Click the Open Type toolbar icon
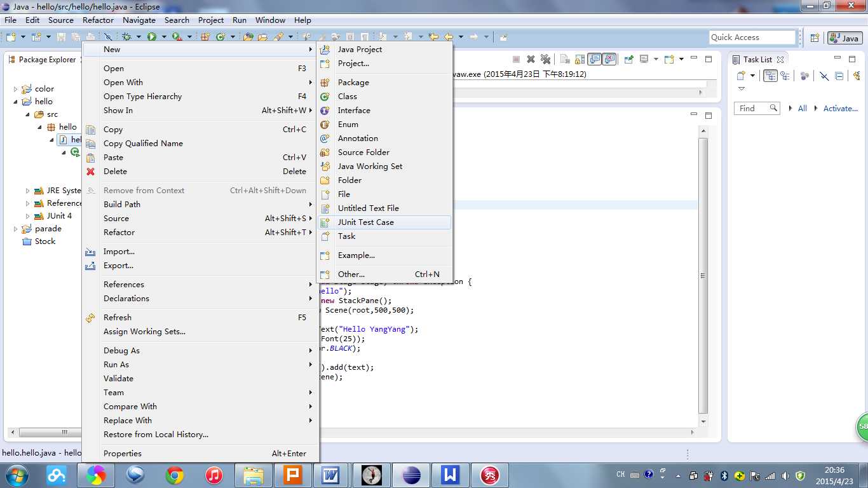The image size is (868, 488). pyautogui.click(x=248, y=37)
